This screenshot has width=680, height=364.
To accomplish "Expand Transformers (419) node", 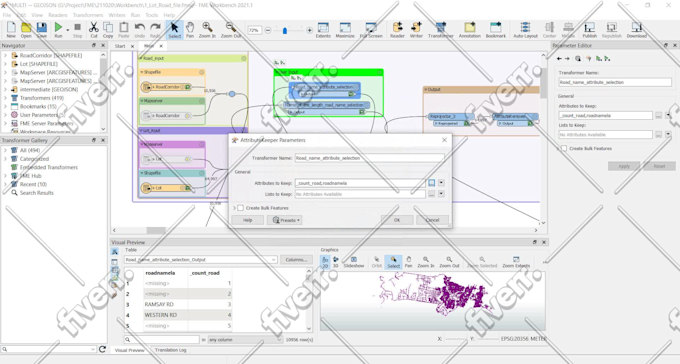I will click(5, 98).
